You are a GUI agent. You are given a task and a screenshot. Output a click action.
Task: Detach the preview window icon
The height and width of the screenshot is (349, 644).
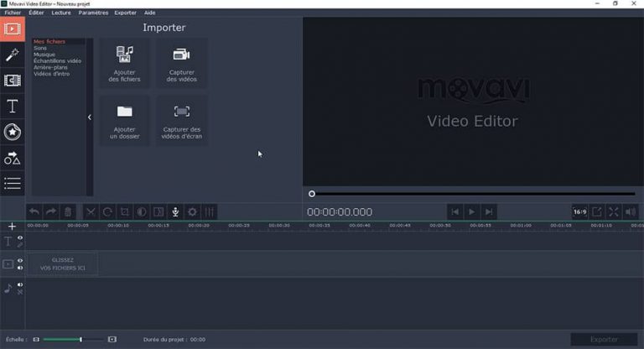point(597,212)
